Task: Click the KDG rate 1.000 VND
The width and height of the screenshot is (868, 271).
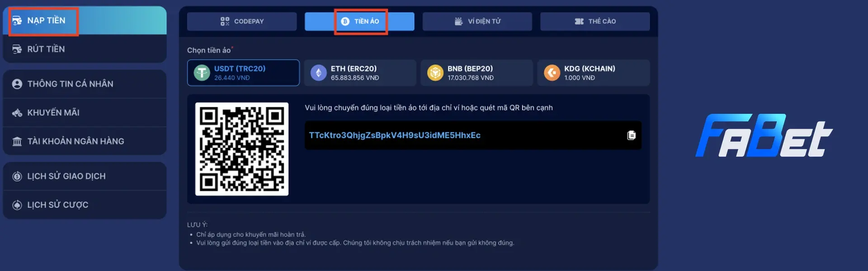Action: (x=580, y=78)
